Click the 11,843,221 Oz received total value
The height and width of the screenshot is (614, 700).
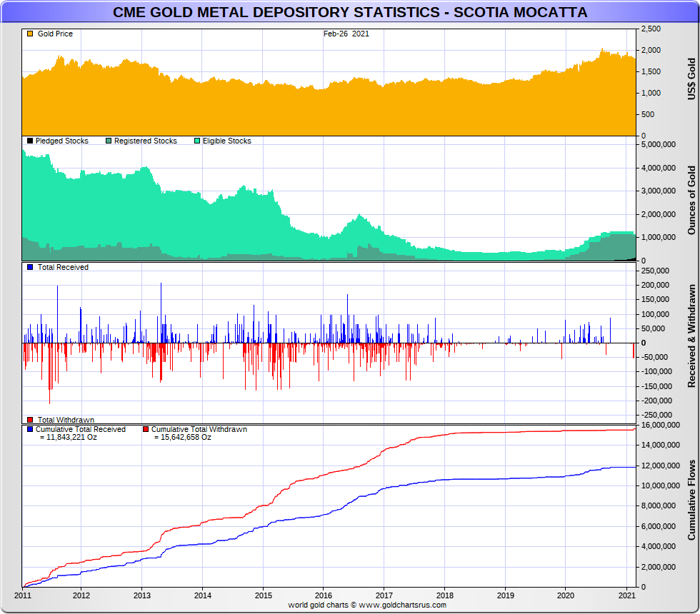68,438
